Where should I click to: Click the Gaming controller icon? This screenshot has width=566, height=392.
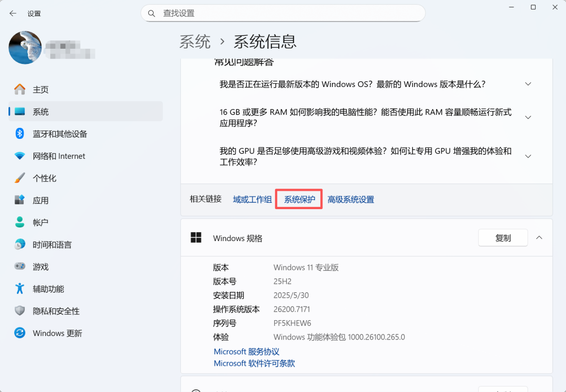point(20,266)
